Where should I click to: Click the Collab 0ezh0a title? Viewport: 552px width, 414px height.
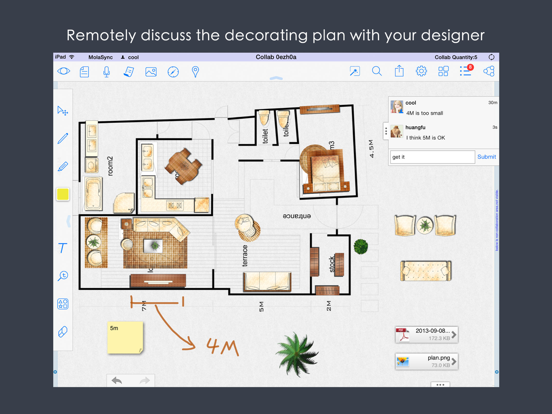pyautogui.click(x=276, y=57)
